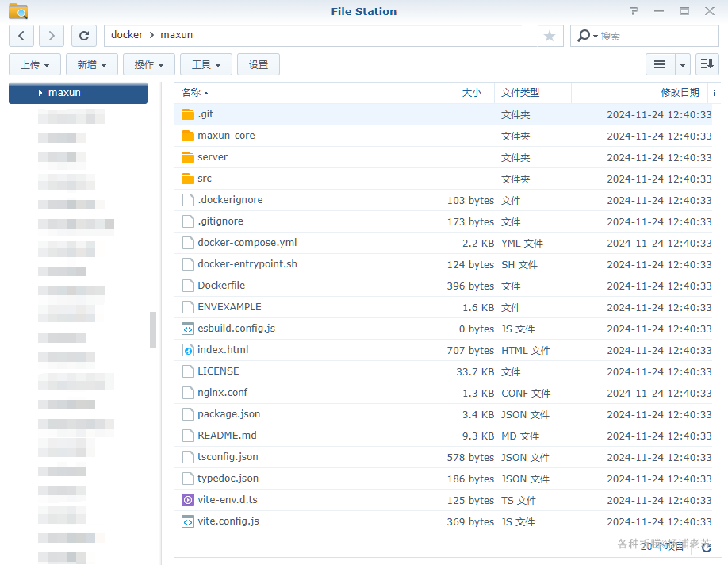The width and height of the screenshot is (728, 565).
Task: Refresh the folder with the reload button
Action: click(84, 36)
